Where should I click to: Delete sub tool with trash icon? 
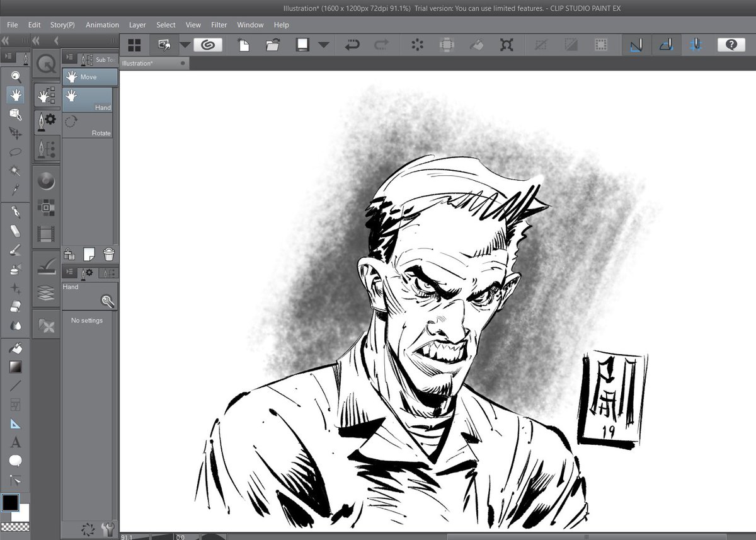coord(109,254)
